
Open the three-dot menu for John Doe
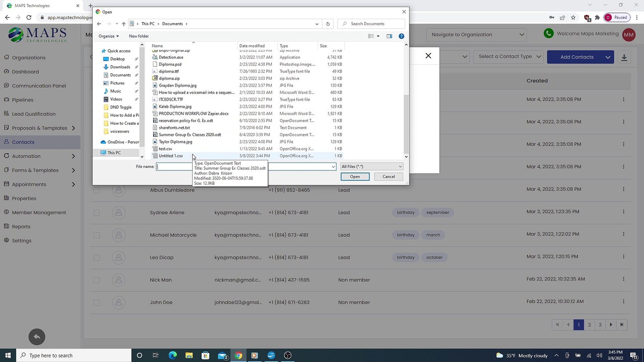(623, 302)
